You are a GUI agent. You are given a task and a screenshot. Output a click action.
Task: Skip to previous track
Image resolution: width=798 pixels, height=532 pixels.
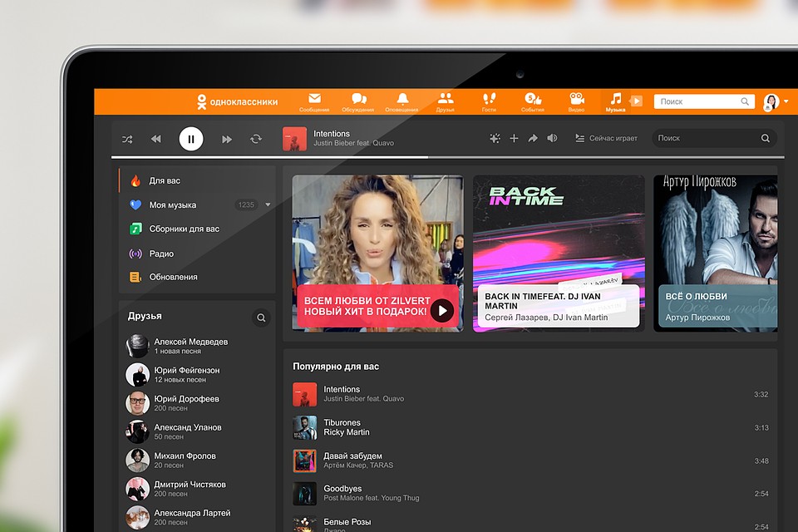[155, 139]
